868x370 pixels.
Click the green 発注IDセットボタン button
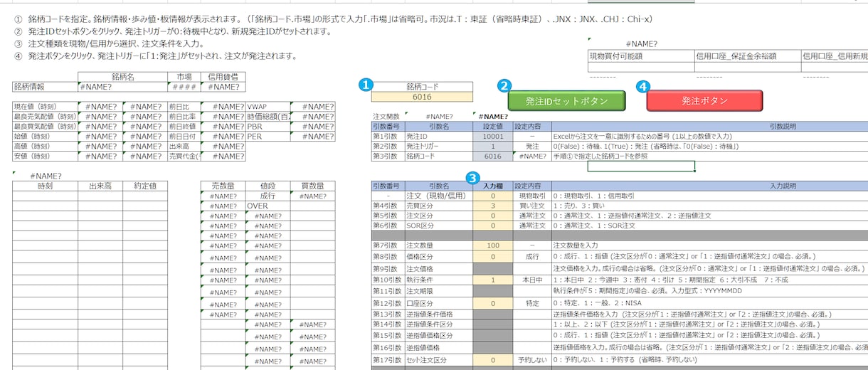(x=566, y=101)
